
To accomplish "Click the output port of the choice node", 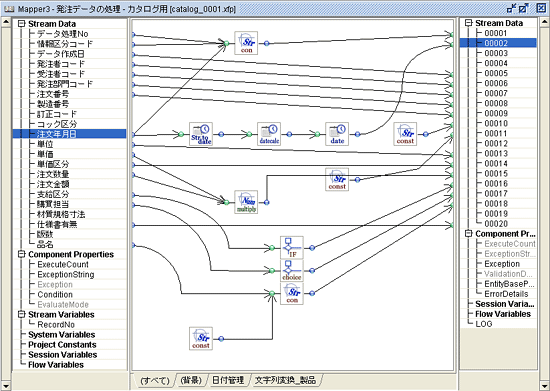I will tap(312, 271).
